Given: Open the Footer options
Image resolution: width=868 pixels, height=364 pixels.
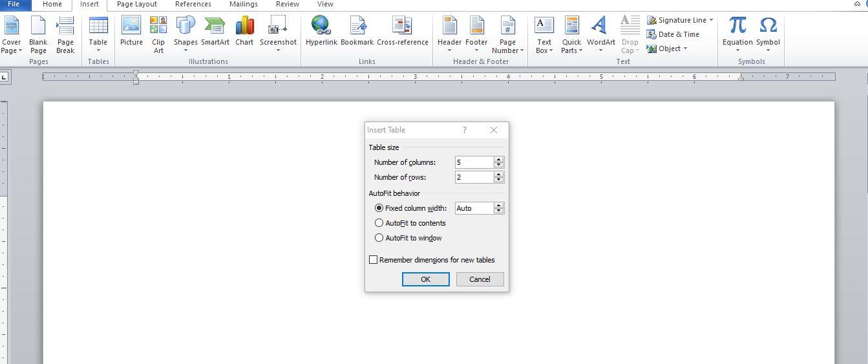Looking at the screenshot, I should tap(476, 35).
